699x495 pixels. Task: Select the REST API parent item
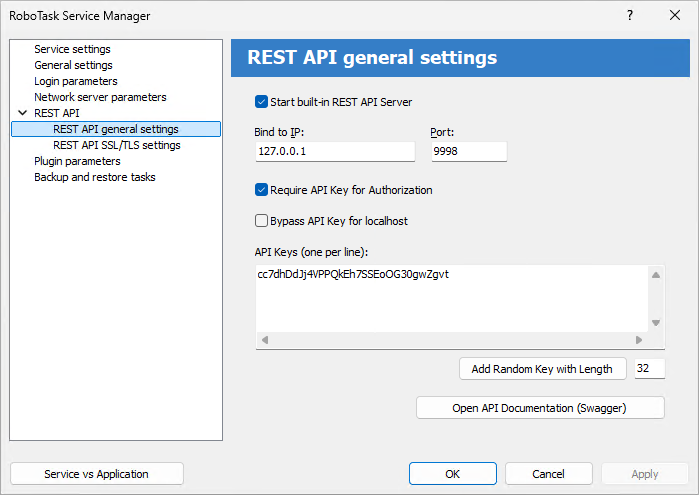click(x=57, y=113)
